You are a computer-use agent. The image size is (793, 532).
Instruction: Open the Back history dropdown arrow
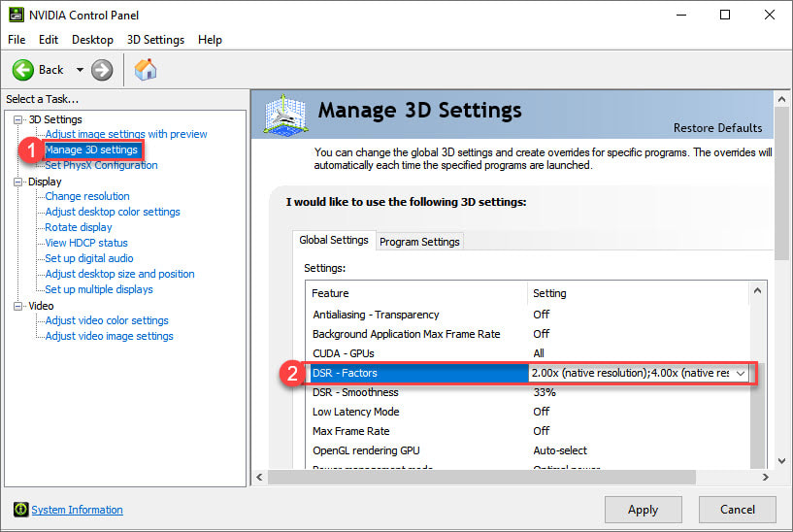tap(80, 70)
